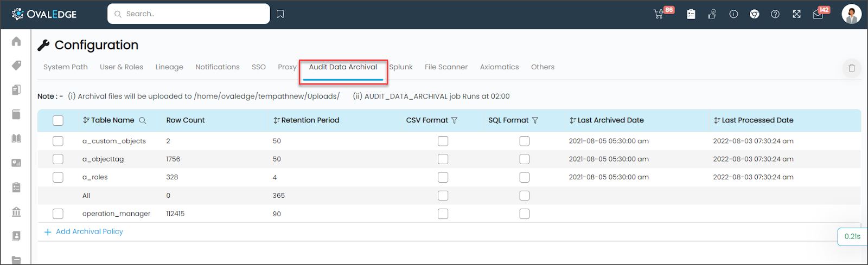Click into the Search input field
Image resolution: width=868 pixels, height=265 pixels.
point(189,14)
